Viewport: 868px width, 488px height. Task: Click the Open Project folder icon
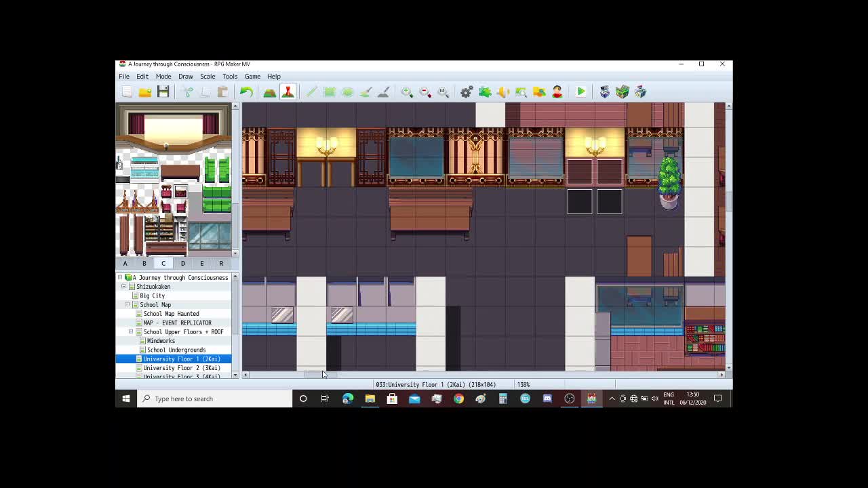tap(145, 91)
